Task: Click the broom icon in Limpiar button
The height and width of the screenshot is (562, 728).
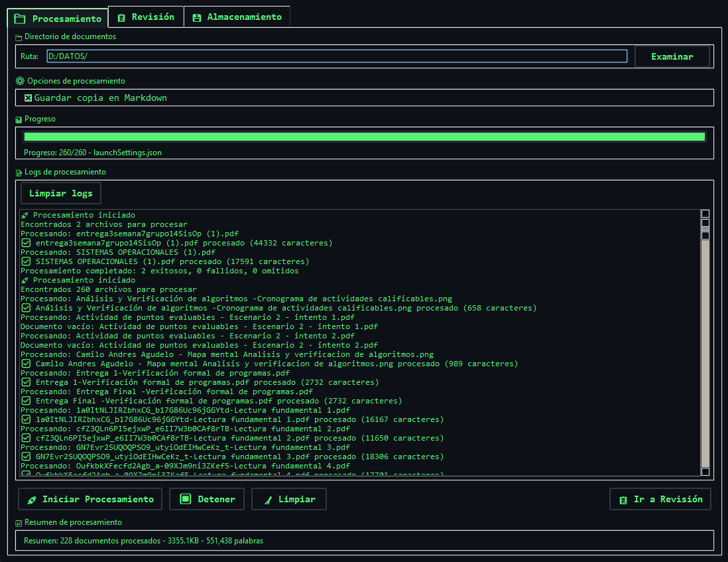Action: pyautogui.click(x=268, y=500)
